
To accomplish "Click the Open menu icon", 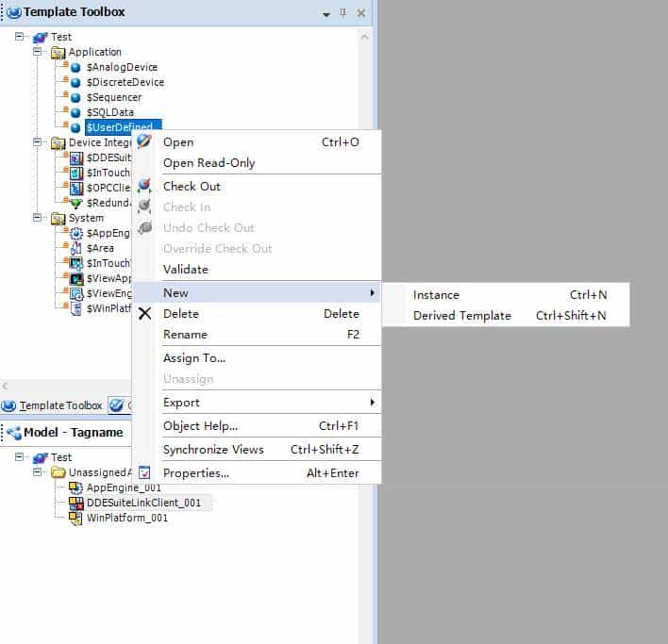I will 144,141.
